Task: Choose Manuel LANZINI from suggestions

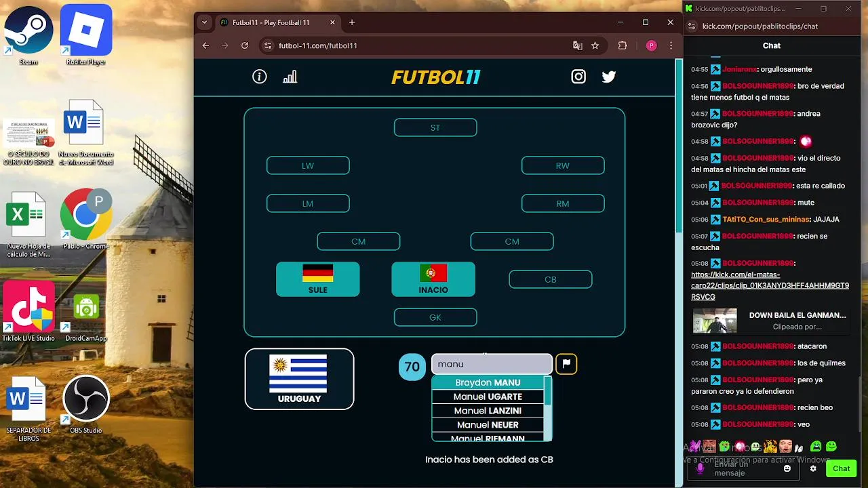Action: pos(488,411)
